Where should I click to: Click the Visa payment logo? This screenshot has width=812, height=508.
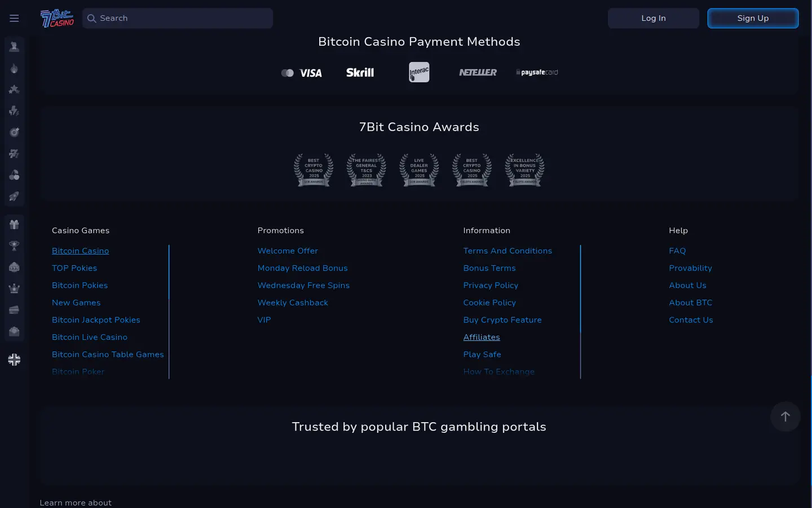(x=311, y=73)
